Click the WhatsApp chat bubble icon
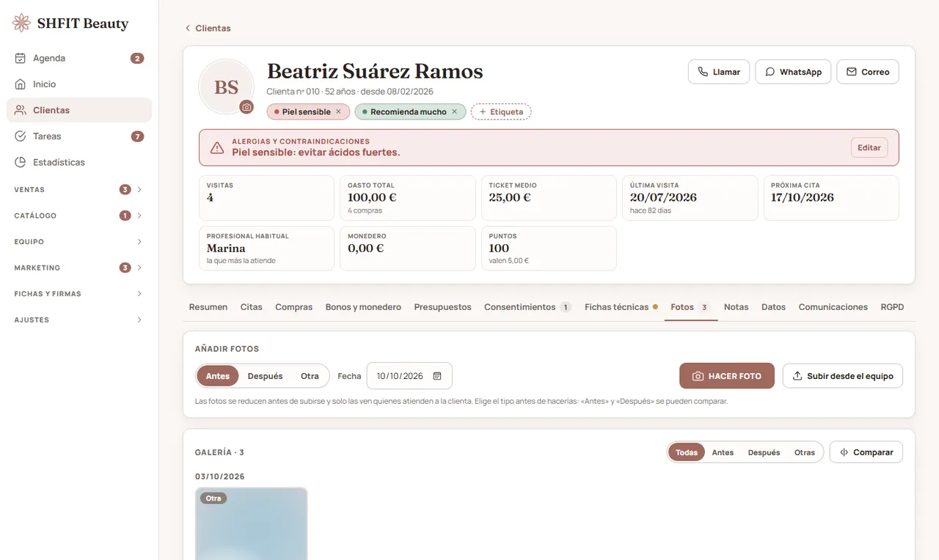This screenshot has width=939, height=560. tap(770, 72)
